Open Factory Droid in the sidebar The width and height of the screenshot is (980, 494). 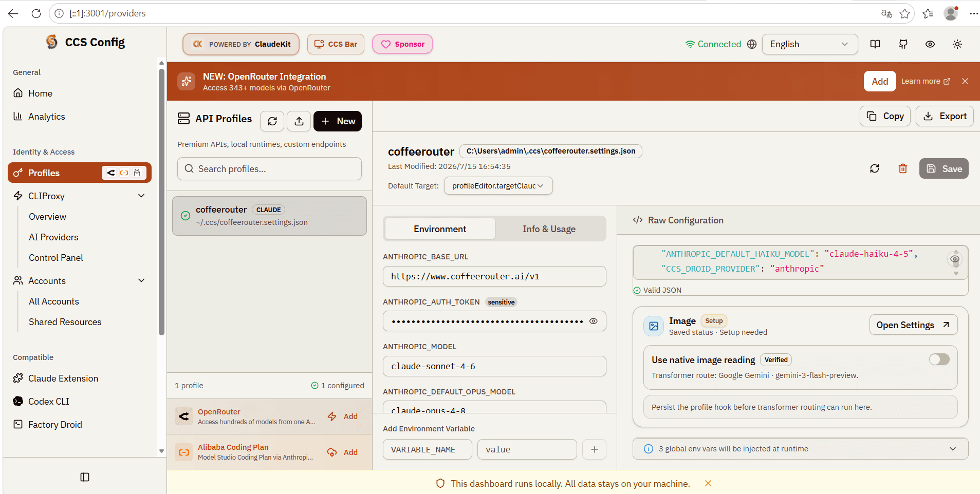(80, 425)
